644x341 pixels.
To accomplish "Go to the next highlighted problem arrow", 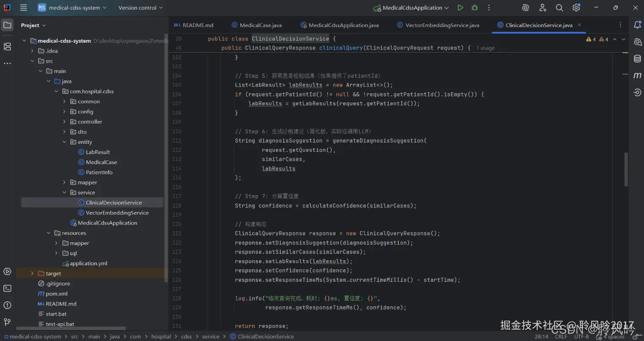I will coord(623,39).
